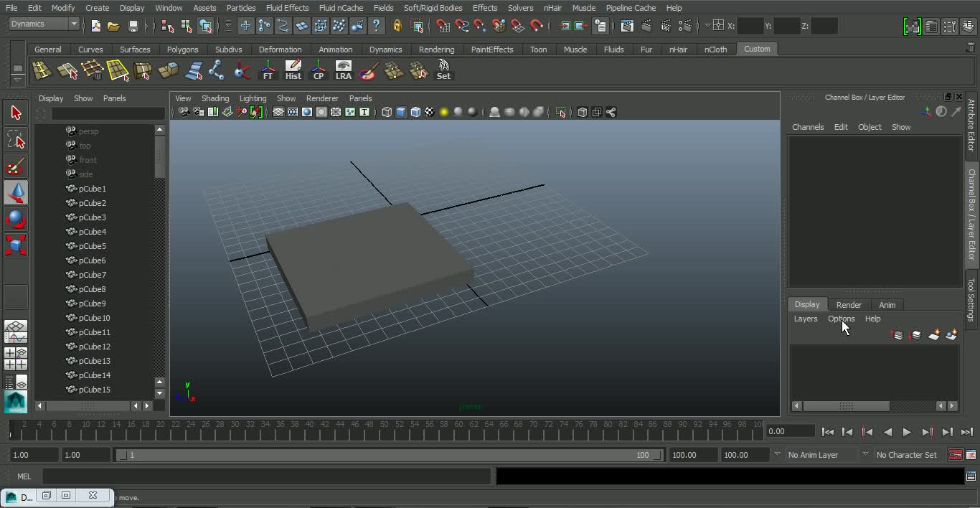Image resolution: width=980 pixels, height=508 pixels.
Task: Click the open scene folder icon
Action: coord(113,26)
